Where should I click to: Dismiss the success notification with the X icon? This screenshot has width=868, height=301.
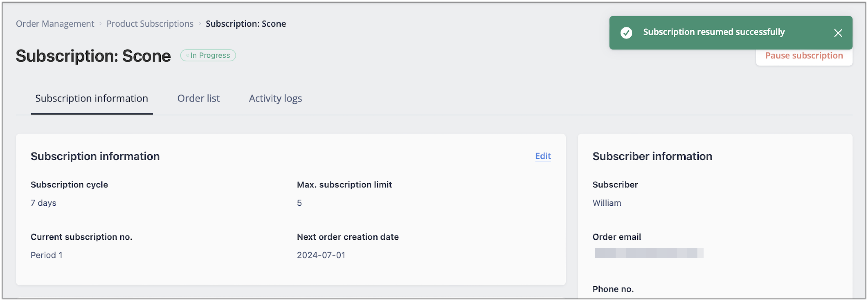[838, 33]
